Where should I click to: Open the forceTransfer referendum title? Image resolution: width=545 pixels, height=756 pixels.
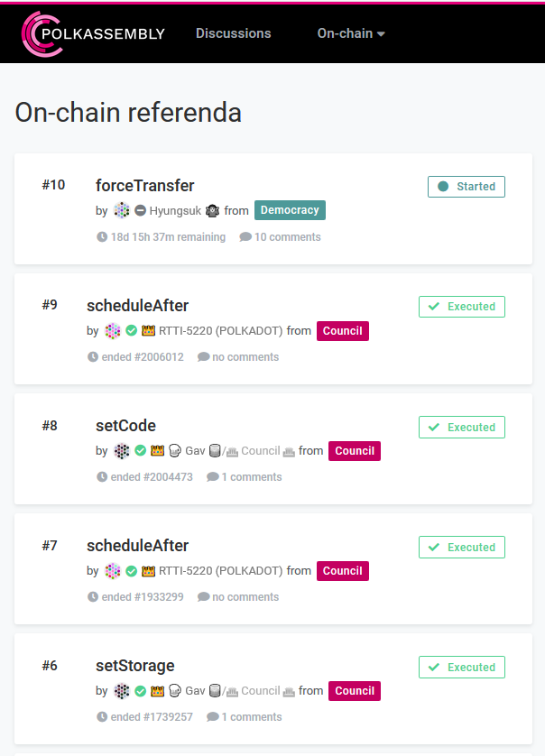144,186
